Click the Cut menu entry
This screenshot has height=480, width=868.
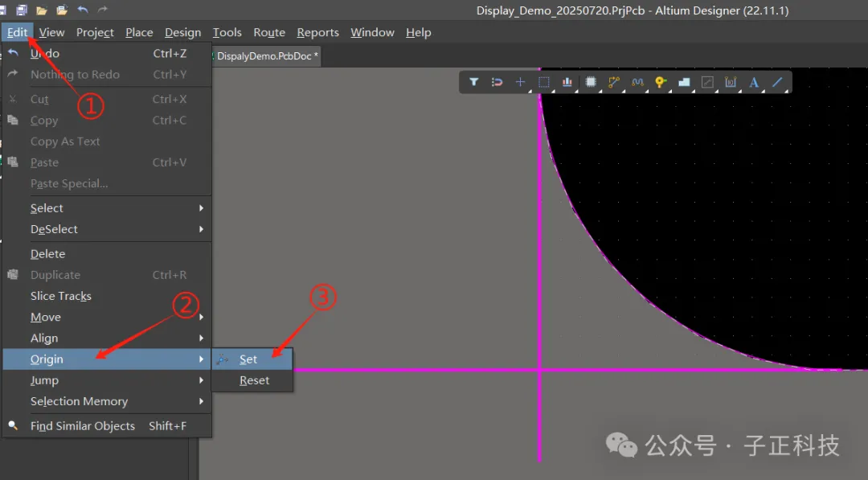[x=107, y=99]
